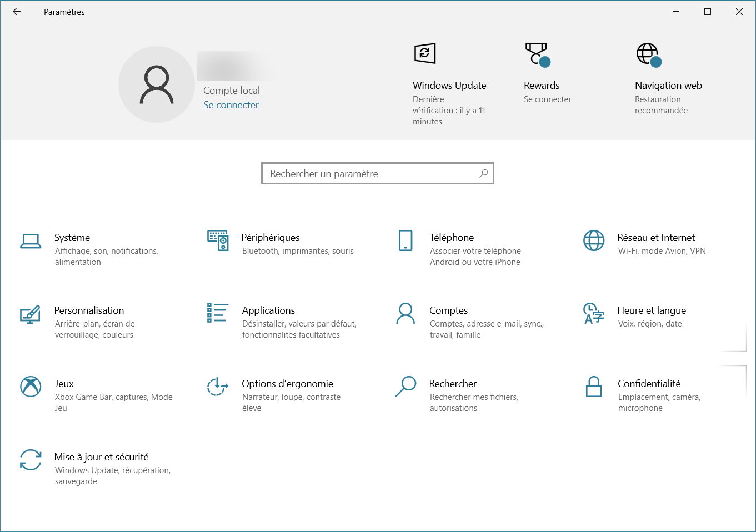Select the Système category title
This screenshot has width=756, height=532.
(72, 238)
